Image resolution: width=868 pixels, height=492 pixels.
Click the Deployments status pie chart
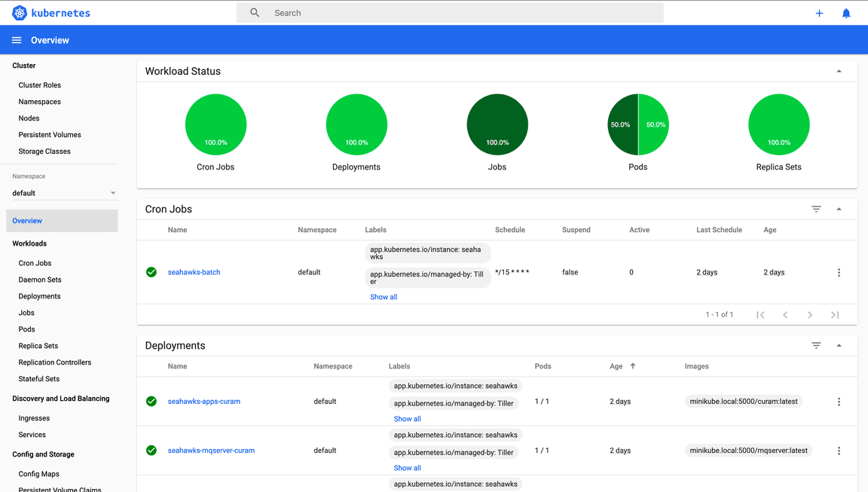click(x=356, y=124)
